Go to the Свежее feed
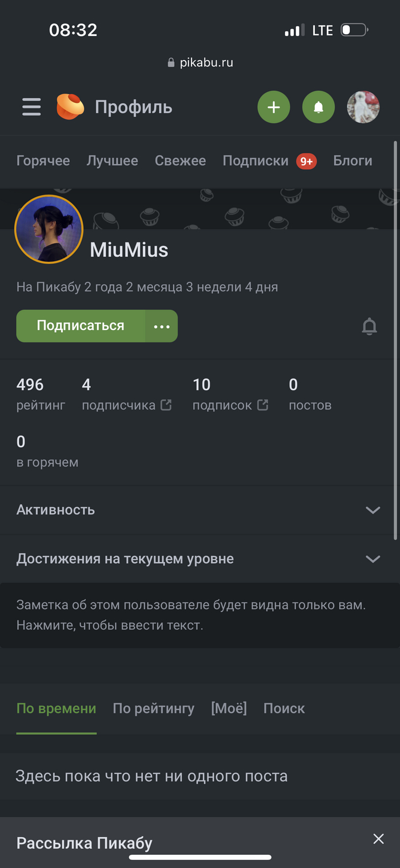Image resolution: width=400 pixels, height=868 pixels. (x=180, y=161)
